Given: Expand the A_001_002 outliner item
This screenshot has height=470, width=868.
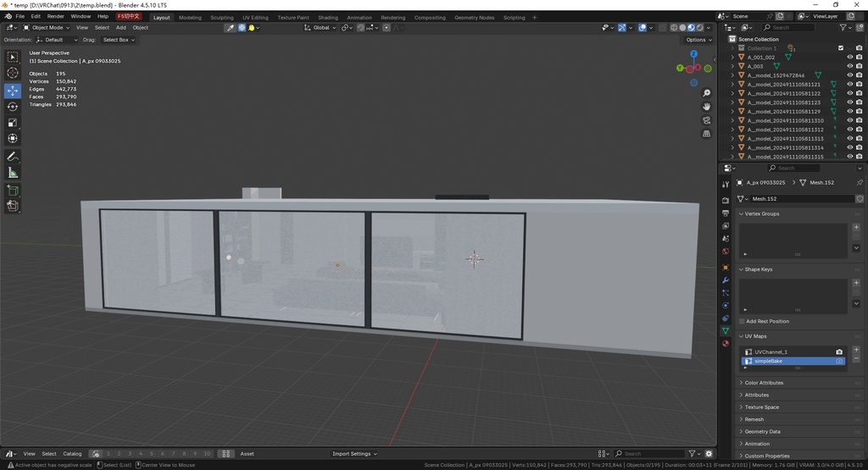Looking at the screenshot, I should point(732,57).
